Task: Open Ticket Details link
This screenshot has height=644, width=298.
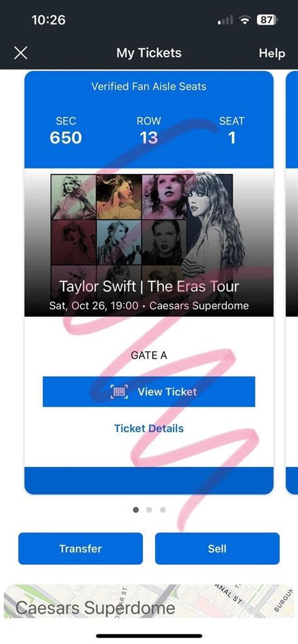Action: [x=149, y=428]
